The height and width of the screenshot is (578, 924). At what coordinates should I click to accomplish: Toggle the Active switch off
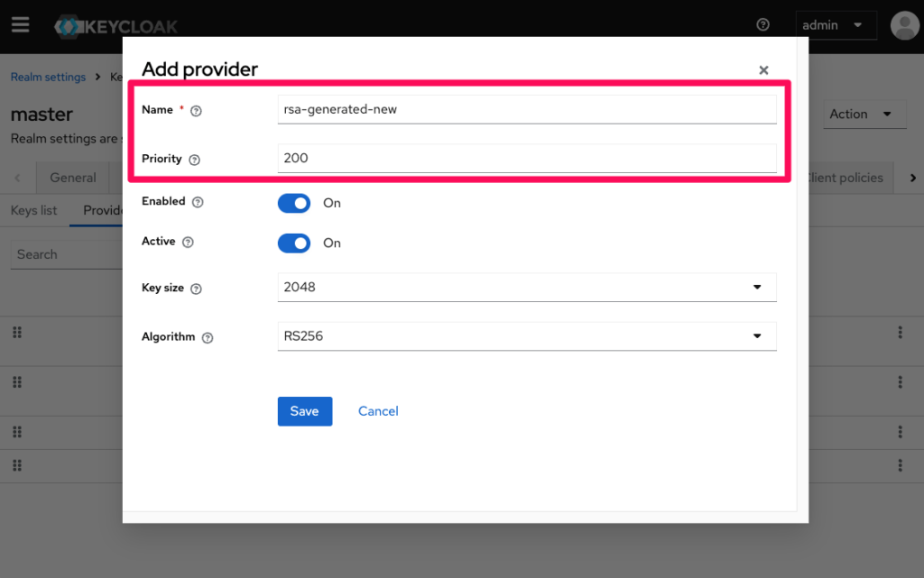coord(293,243)
